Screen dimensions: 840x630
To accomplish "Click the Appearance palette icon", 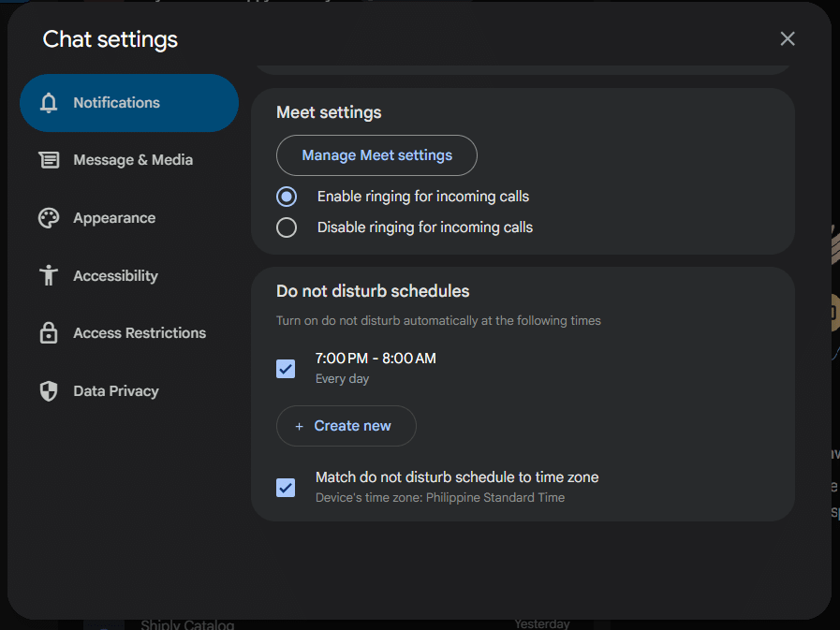I will pos(49,218).
